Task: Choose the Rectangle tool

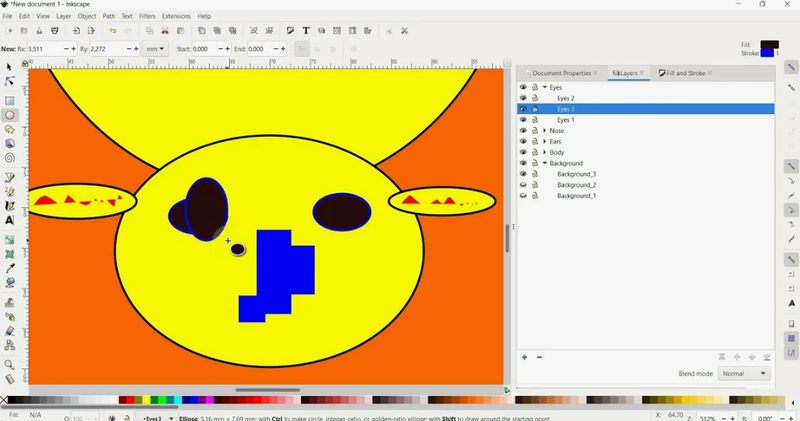Action: (x=9, y=101)
